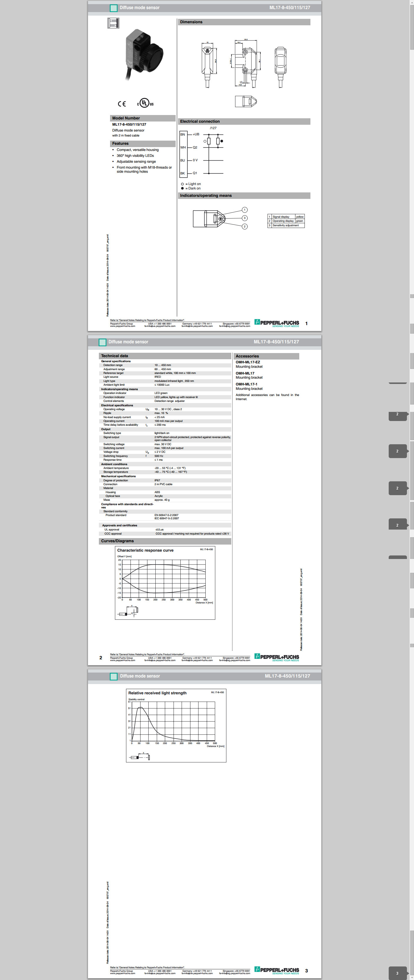The width and height of the screenshot is (414, 980).
Task: Click the Pepperl+Fuchs logo on page 3
Action: coord(277,970)
